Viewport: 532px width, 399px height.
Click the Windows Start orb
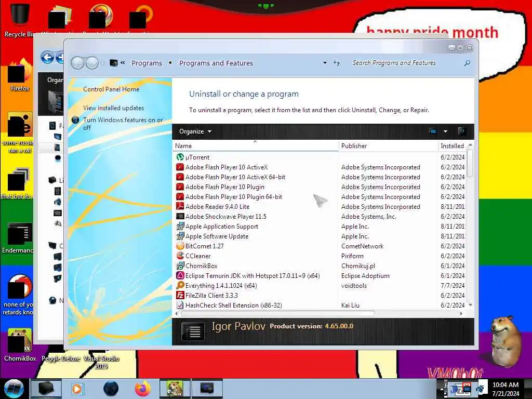click(x=13, y=389)
